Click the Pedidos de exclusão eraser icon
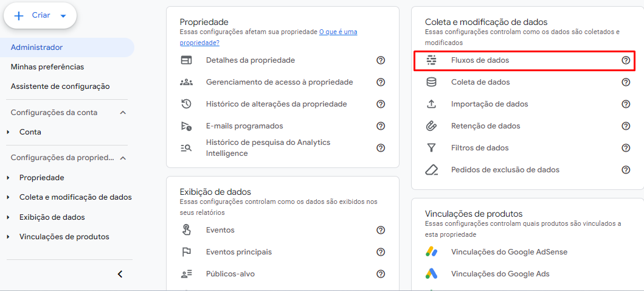The height and width of the screenshot is (291, 644). click(432, 169)
